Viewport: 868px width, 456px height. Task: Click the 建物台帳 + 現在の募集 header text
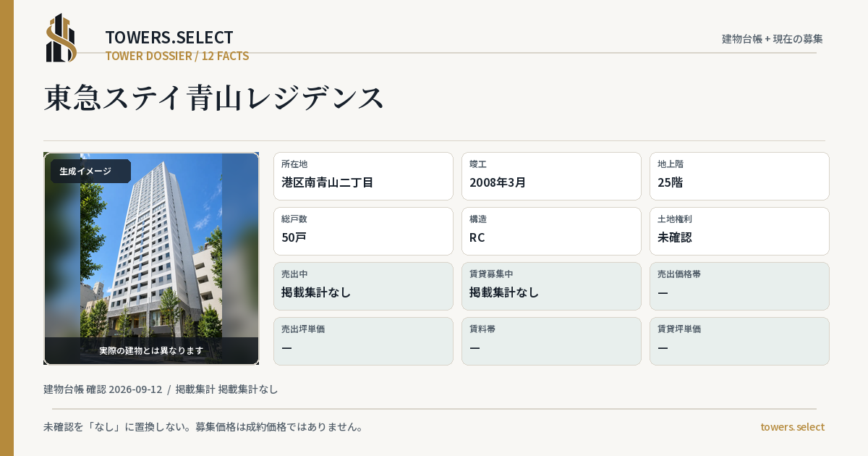773,38
